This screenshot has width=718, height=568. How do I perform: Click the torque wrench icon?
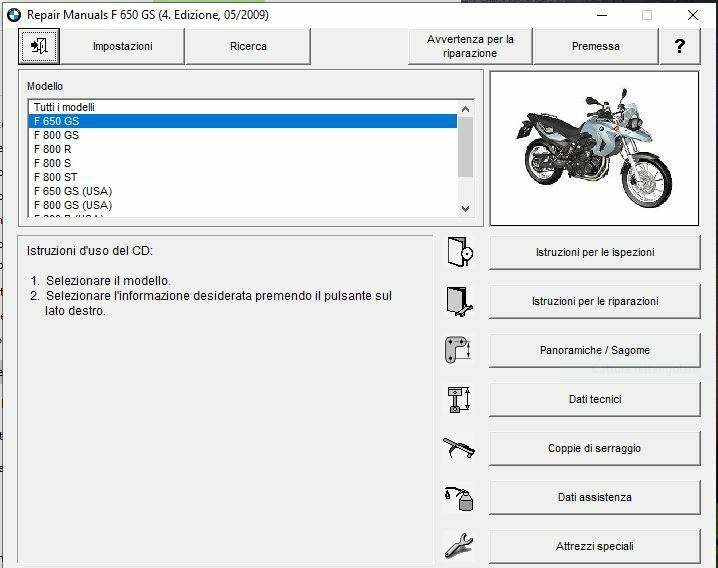[x=458, y=448]
